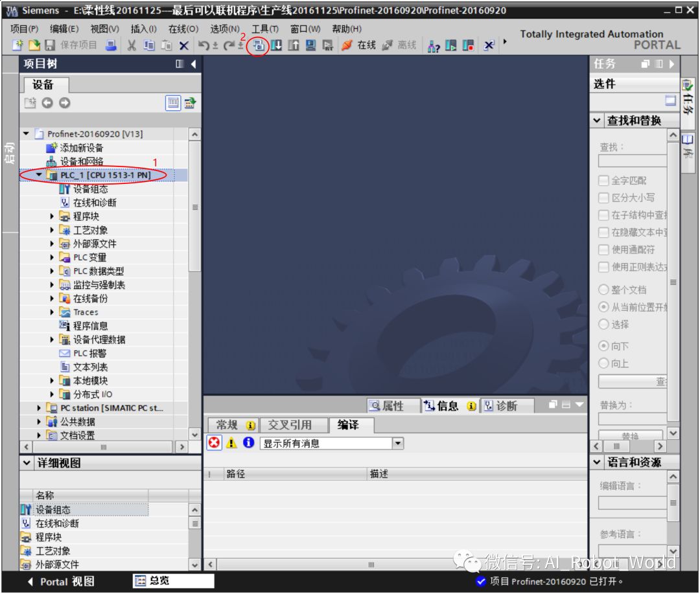The height and width of the screenshot is (594, 700).
Task: Click the Cut scissors icon
Action: (x=131, y=45)
